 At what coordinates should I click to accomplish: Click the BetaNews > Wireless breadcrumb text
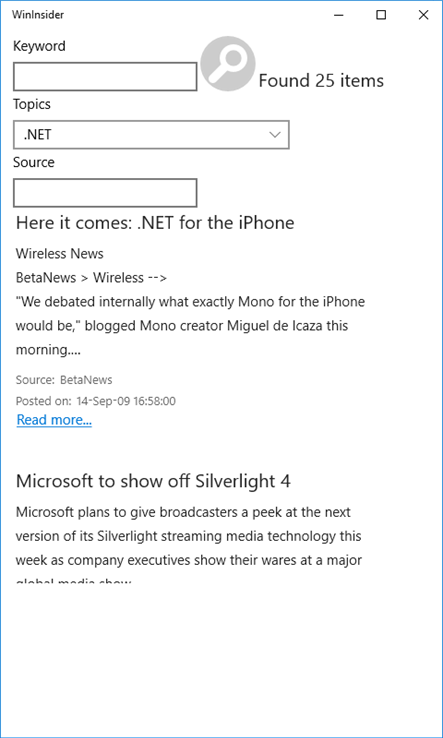pyautogui.click(x=91, y=278)
